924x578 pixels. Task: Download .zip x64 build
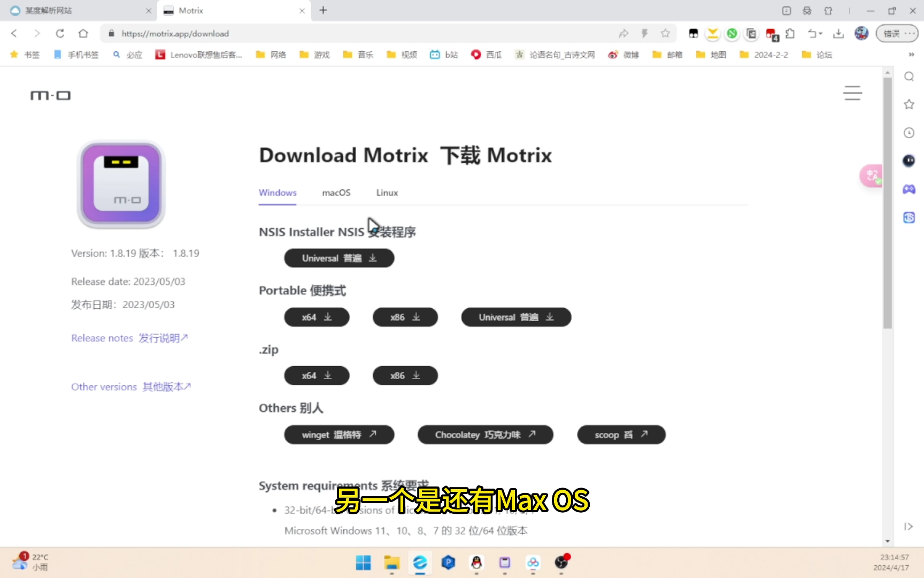[x=317, y=376]
